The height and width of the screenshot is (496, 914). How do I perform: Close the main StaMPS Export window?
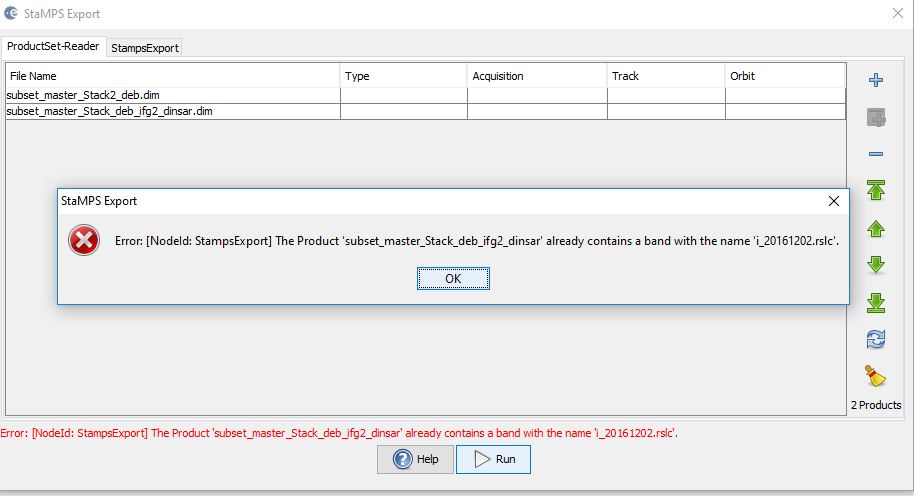tap(898, 13)
